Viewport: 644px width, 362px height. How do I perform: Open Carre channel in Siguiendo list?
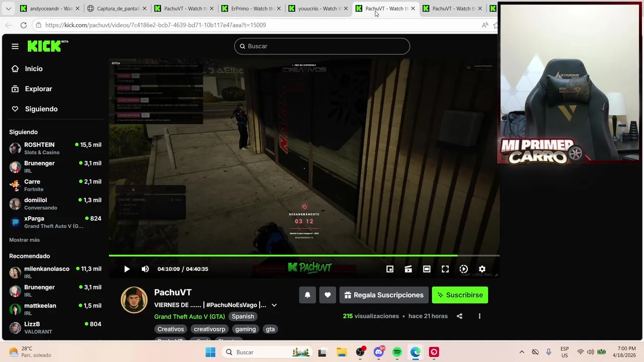pos(55,185)
